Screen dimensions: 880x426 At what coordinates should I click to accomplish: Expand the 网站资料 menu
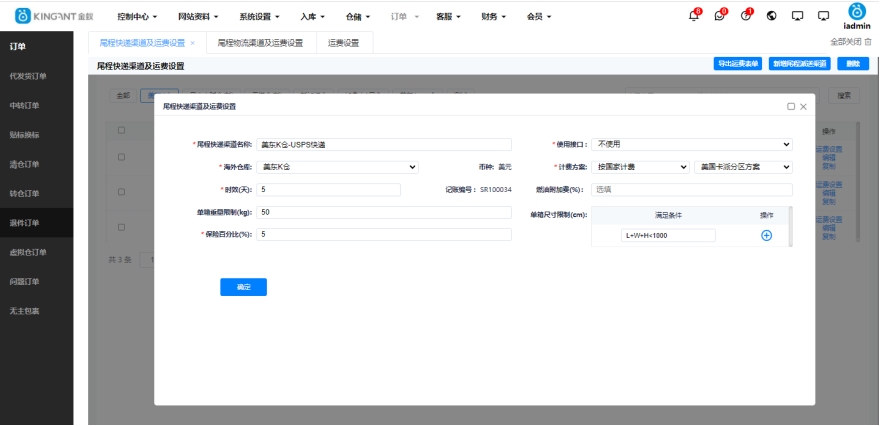tap(198, 17)
